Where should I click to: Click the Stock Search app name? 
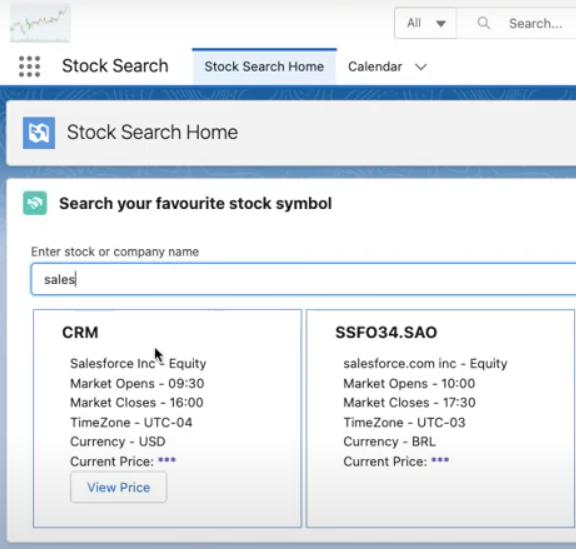click(115, 66)
